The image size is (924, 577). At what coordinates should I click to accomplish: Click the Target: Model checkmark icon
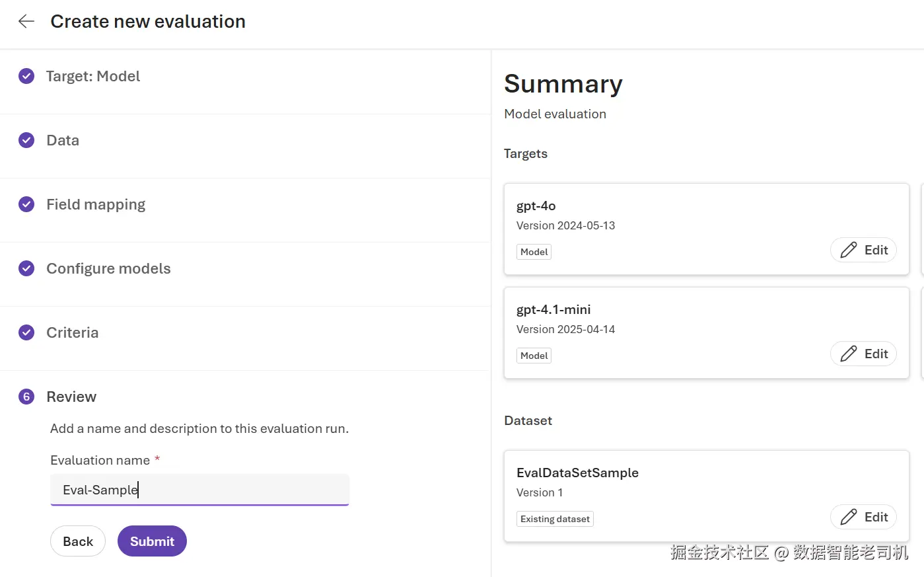(26, 76)
